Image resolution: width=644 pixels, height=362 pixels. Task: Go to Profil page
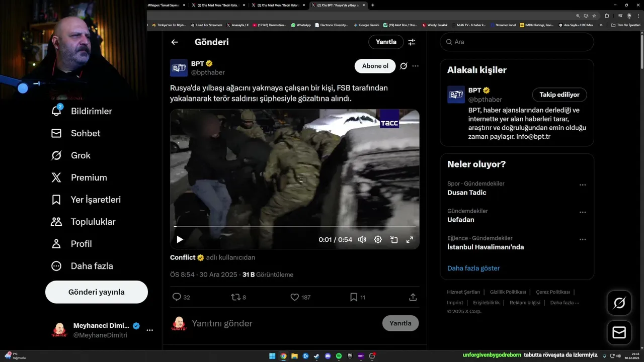tap(71, 244)
